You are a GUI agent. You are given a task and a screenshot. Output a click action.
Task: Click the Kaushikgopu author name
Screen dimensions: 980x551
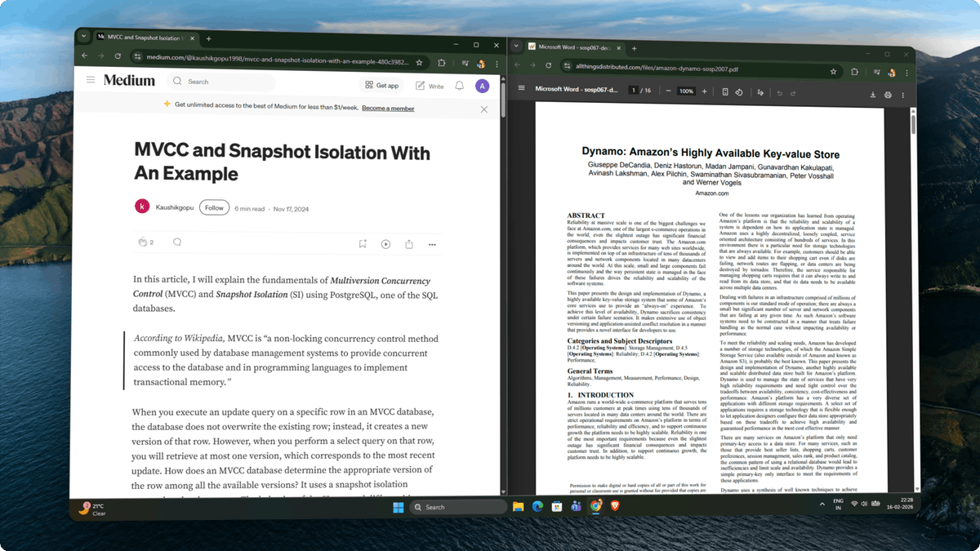[x=175, y=208]
